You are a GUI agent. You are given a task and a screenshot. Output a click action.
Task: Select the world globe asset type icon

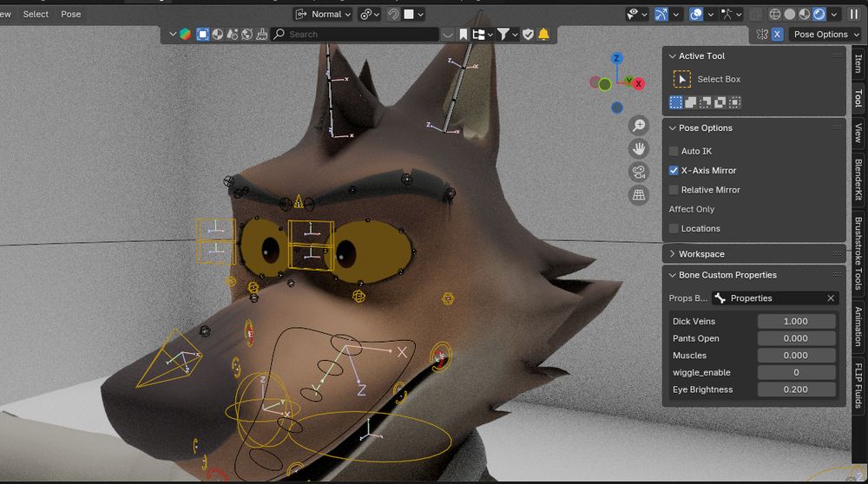247,35
